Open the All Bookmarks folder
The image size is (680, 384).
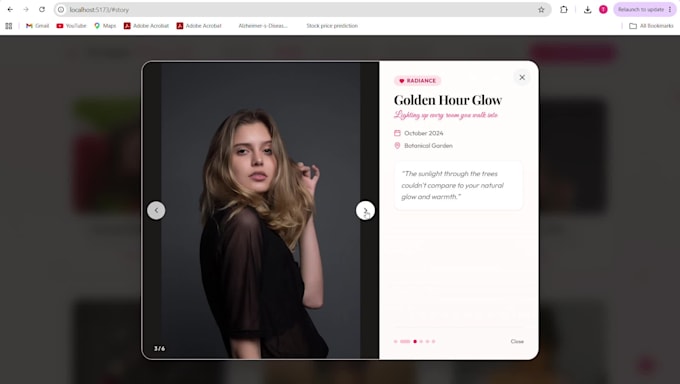651,26
